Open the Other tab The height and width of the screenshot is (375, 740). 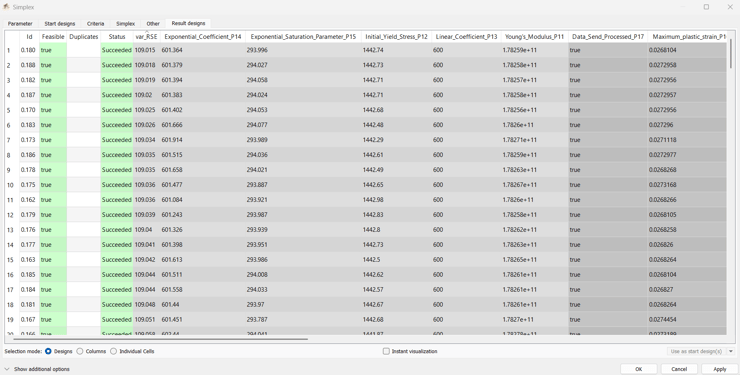pyautogui.click(x=153, y=24)
